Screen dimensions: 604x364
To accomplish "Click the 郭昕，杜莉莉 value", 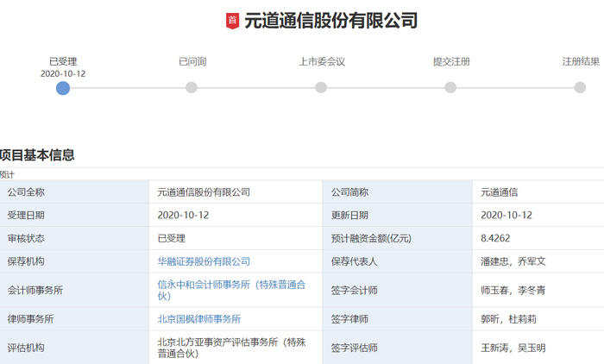I will (x=508, y=319).
